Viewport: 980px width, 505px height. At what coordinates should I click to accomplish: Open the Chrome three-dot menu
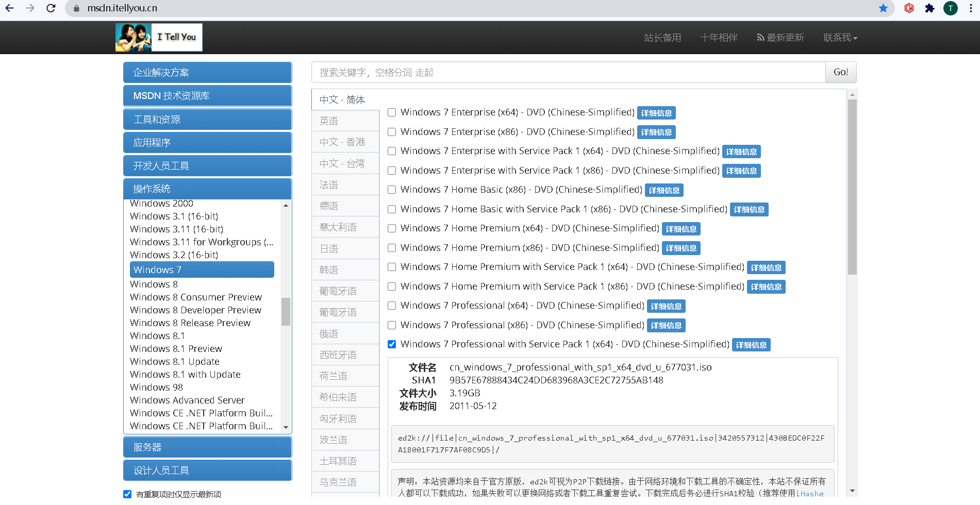971,8
